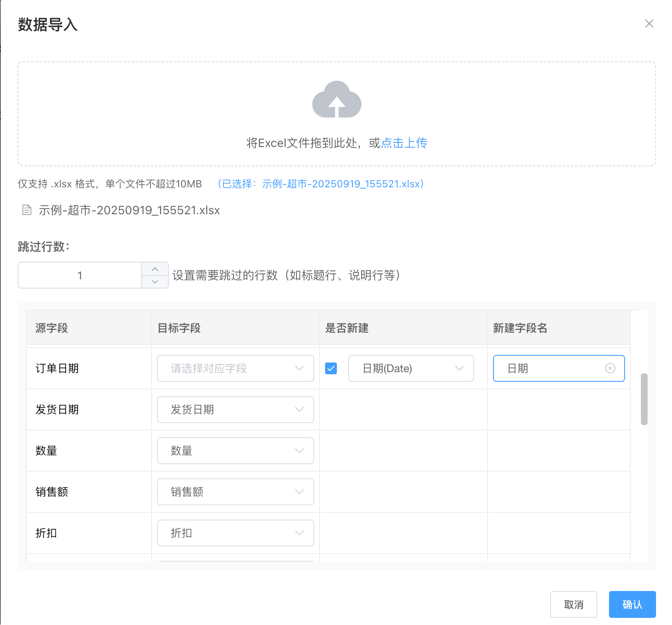Open the 日期(Date) type dropdown
The width and height of the screenshot is (672, 625).
411,368
